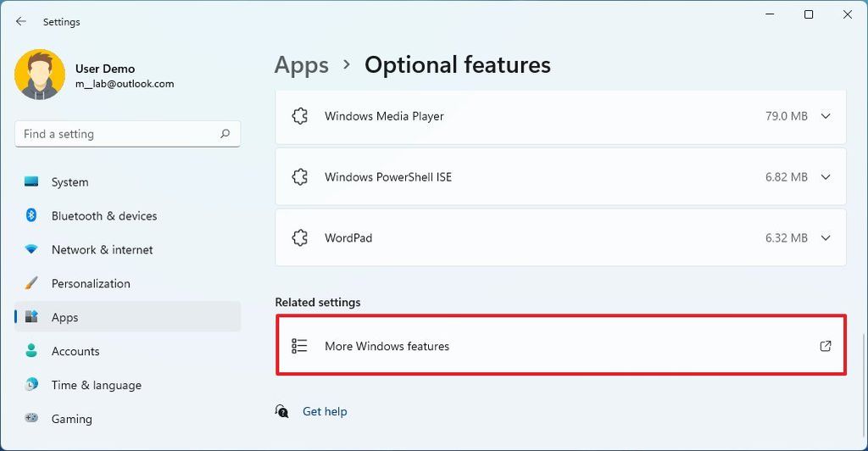This screenshot has height=451, width=868.
Task: Click the More Windows features list icon
Action: point(299,346)
